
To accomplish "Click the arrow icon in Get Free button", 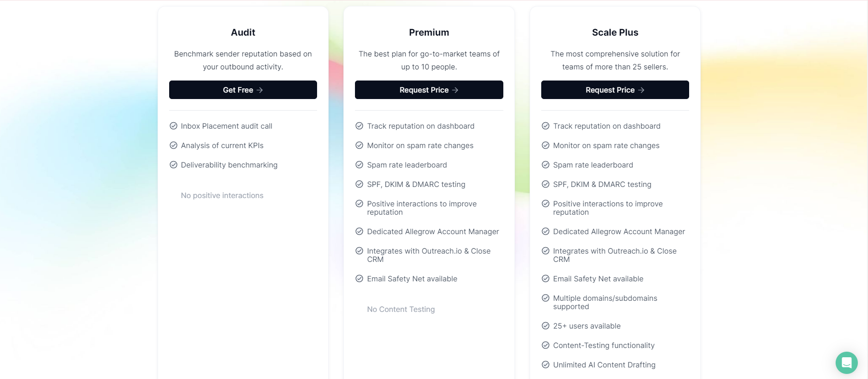I will tap(260, 90).
